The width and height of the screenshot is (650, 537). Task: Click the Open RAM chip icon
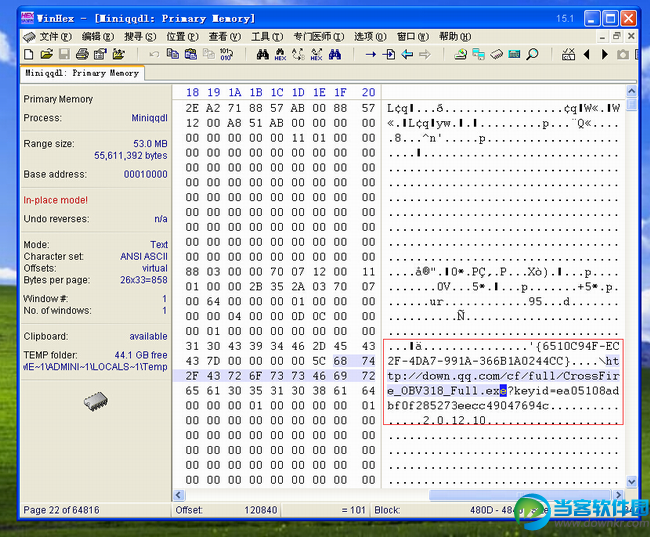point(496,54)
